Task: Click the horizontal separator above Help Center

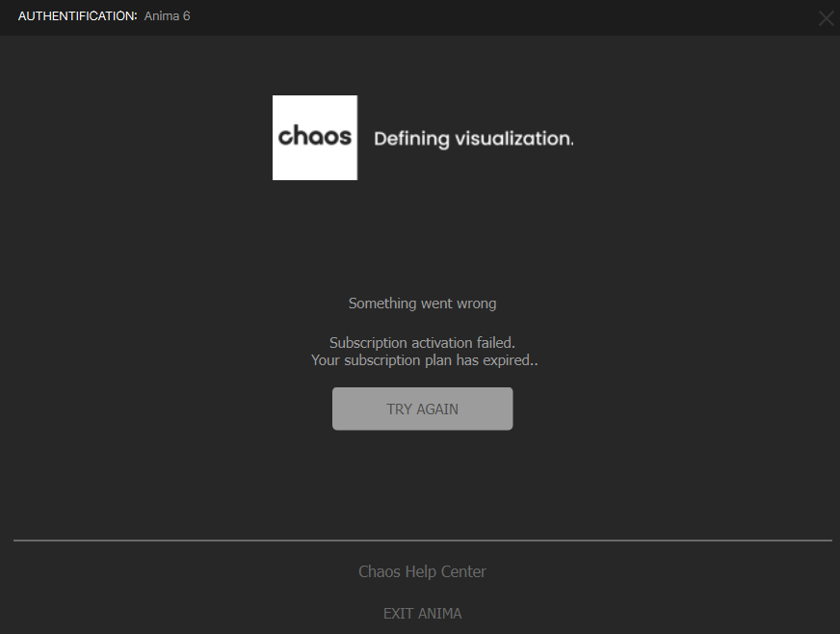Action: coord(422,541)
